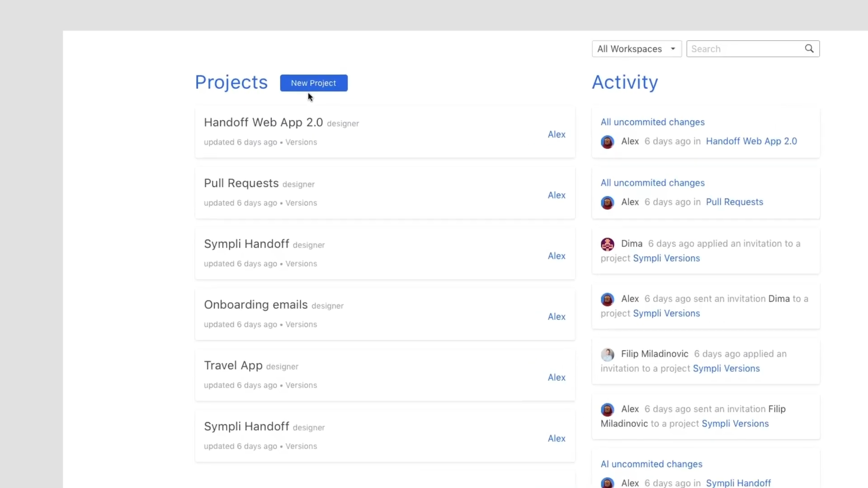Viewport: 868px width, 488px height.
Task: Click Al uncommited changes for Sympli Handoff
Action: pyautogui.click(x=651, y=464)
